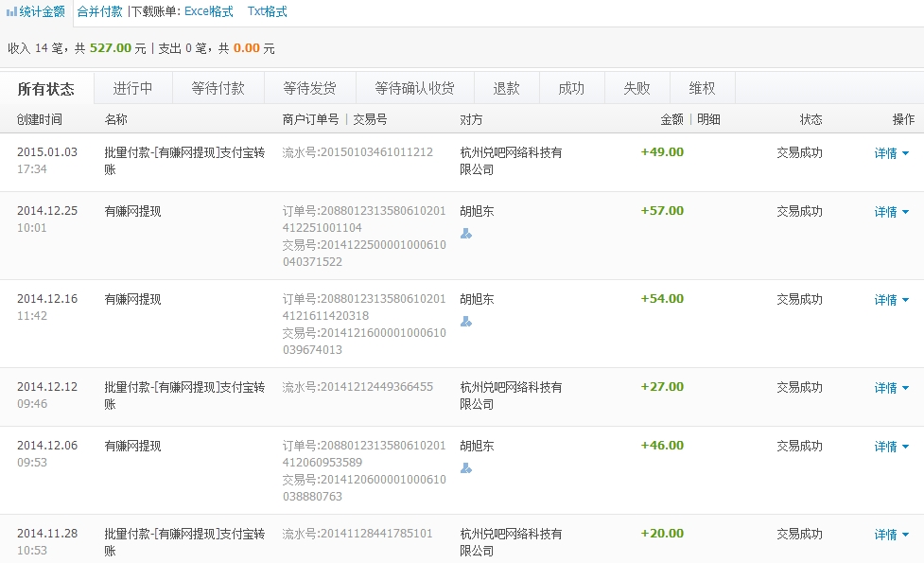Click the date 2014.12.06
The height and width of the screenshot is (563, 924).
(47, 445)
